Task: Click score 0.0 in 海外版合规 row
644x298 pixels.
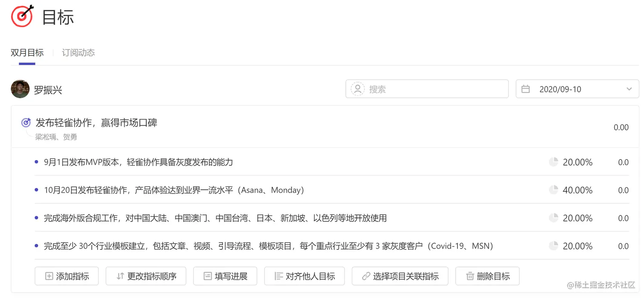Action: (623, 218)
